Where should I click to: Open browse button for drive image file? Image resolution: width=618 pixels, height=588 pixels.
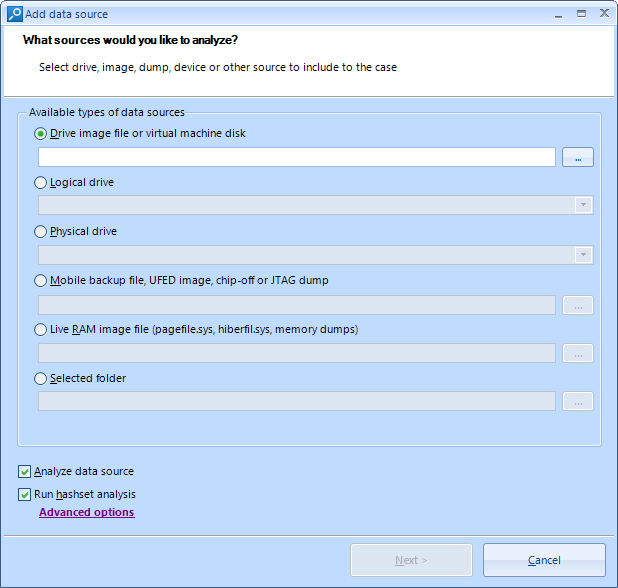click(578, 157)
